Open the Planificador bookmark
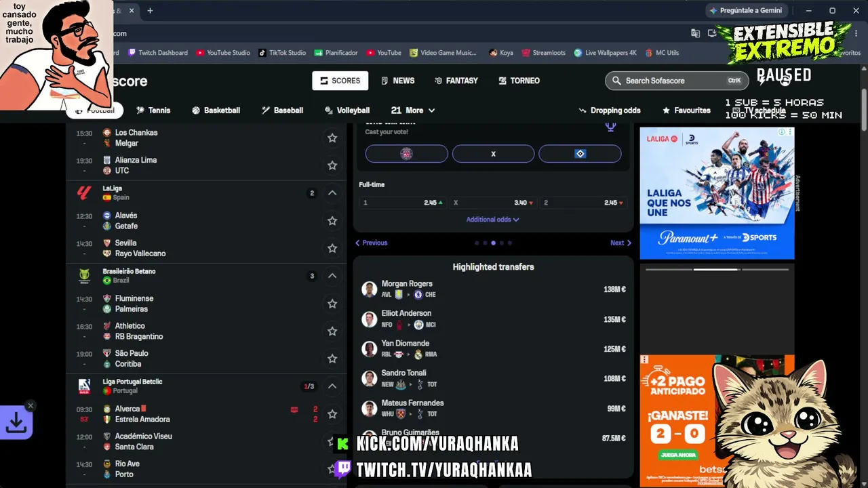 click(336, 53)
